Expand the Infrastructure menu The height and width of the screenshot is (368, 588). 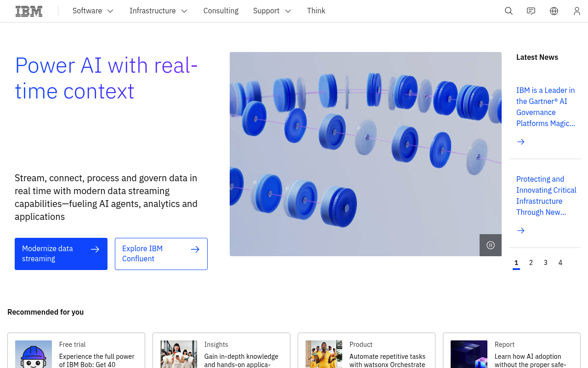coord(158,11)
